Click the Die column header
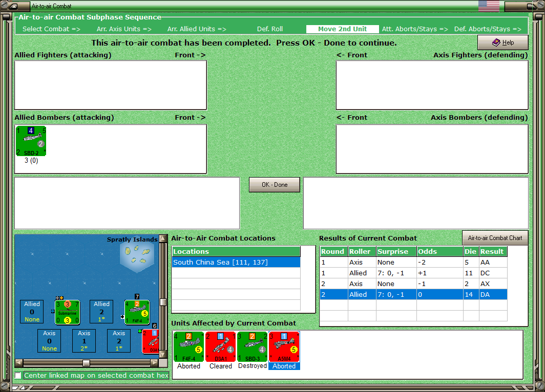The width and height of the screenshot is (545, 392). [x=471, y=251]
